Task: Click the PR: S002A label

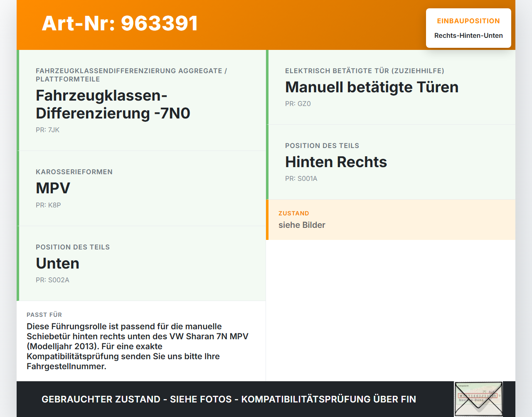Action: tap(52, 280)
